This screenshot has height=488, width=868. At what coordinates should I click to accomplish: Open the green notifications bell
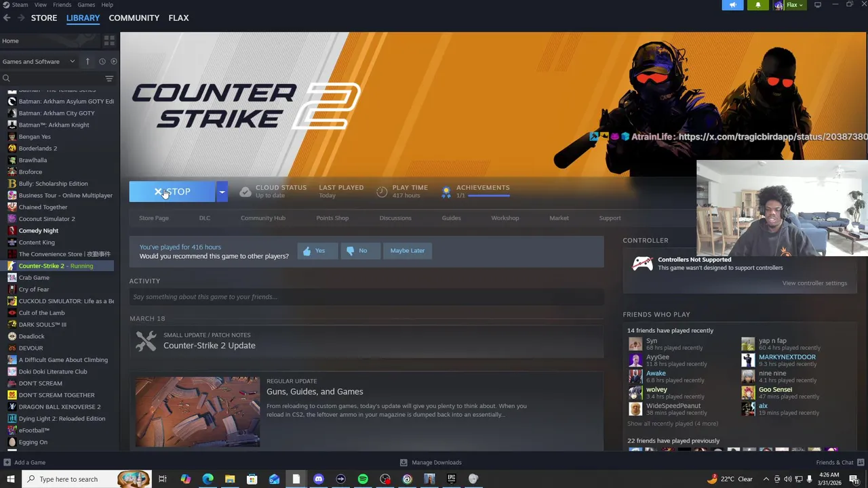click(758, 5)
